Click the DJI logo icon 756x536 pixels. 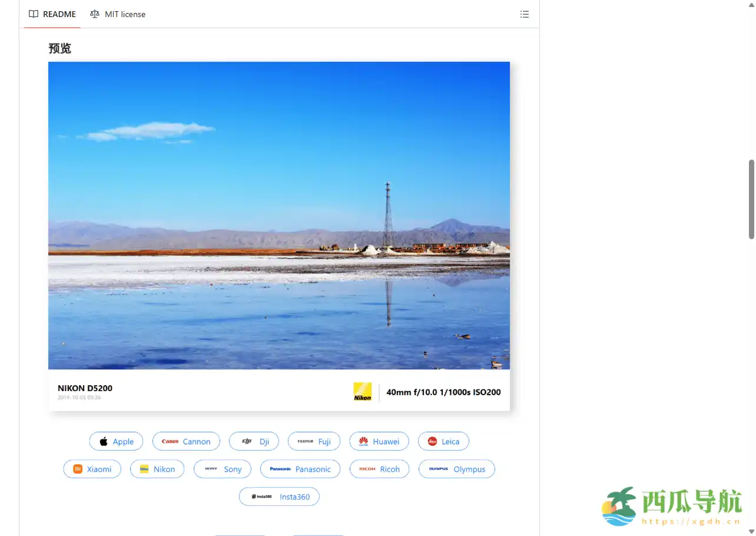247,441
